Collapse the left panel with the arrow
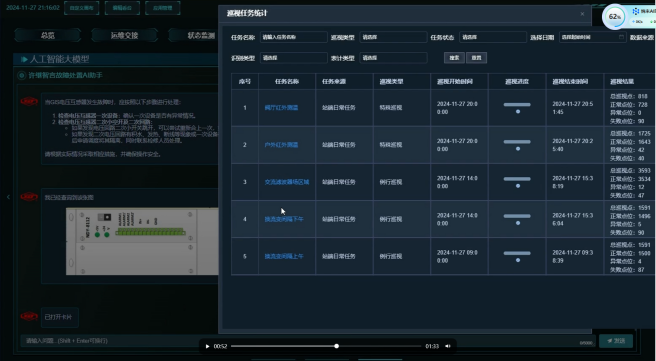Screen dimensions: 656x361 pyautogui.click(x=8, y=197)
